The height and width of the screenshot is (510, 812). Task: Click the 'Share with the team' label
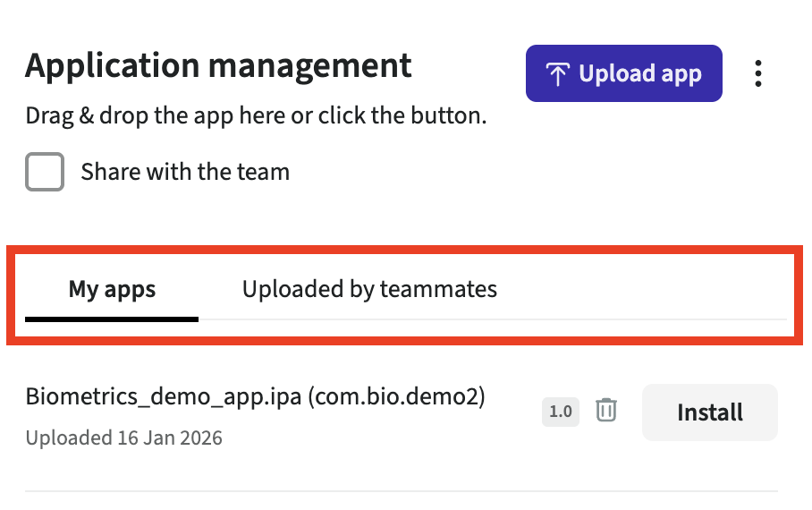coord(185,172)
